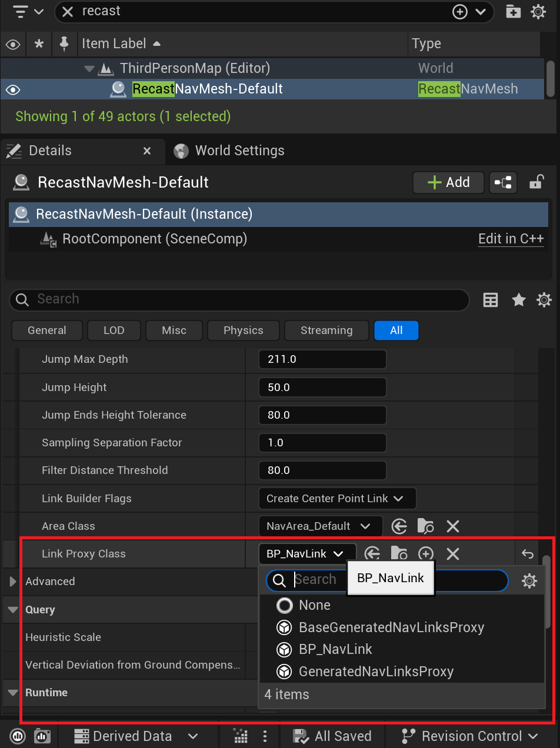Select the All category filter
Viewport: 560px width, 748px height.
[x=396, y=330]
